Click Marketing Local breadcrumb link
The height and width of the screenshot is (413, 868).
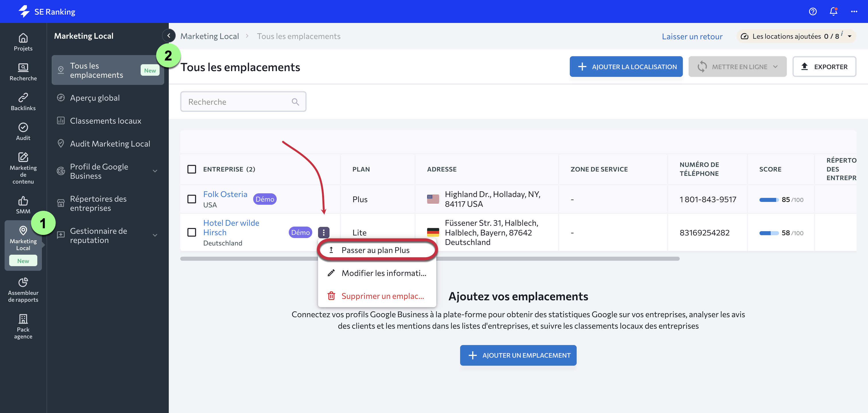[x=210, y=36]
